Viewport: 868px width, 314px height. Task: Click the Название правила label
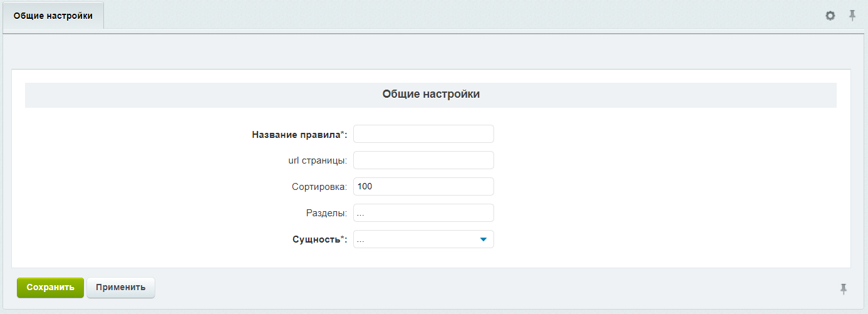click(299, 134)
